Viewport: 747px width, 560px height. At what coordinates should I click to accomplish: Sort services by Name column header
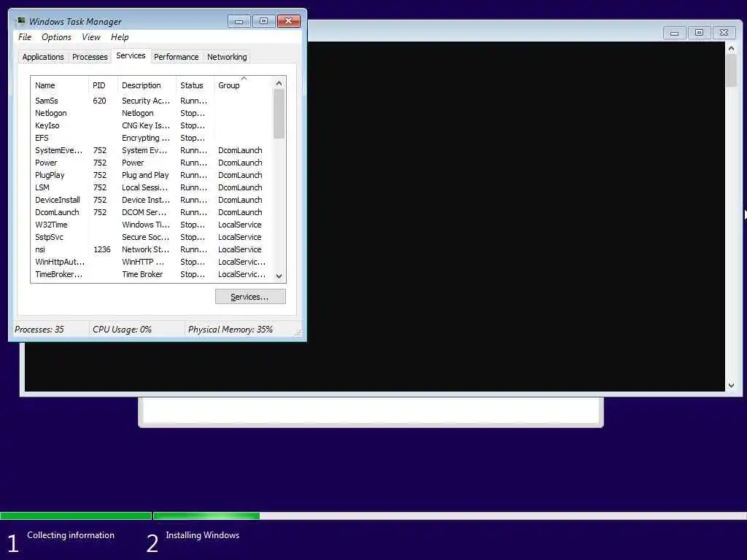point(60,86)
